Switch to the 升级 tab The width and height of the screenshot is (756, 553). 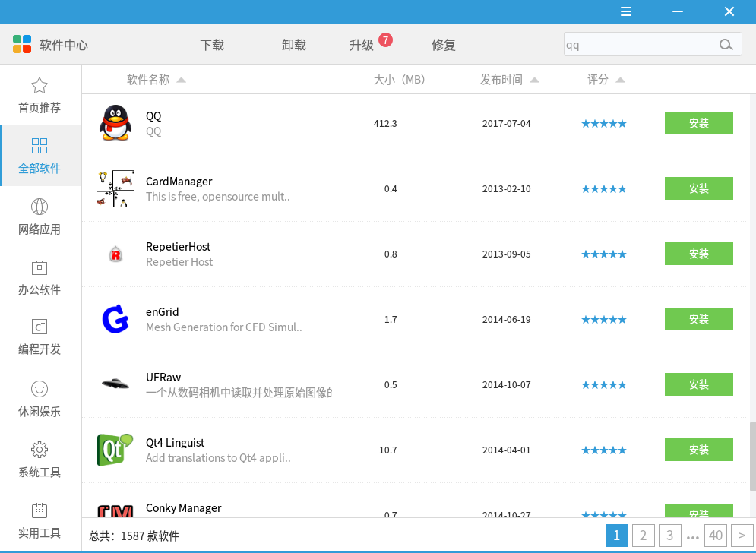click(362, 45)
